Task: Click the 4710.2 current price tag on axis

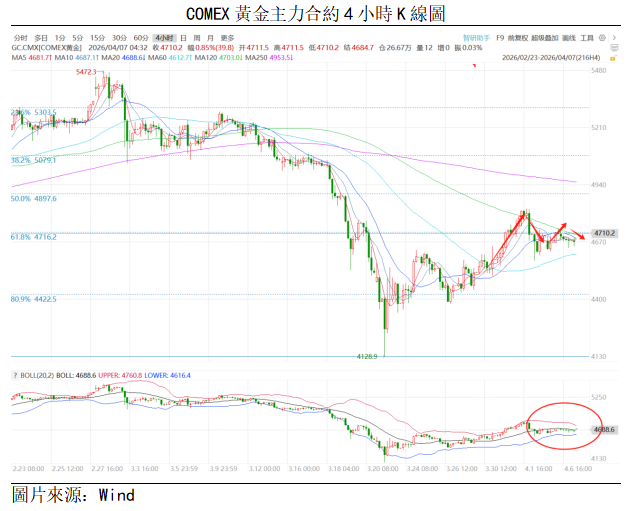Action: [x=604, y=233]
